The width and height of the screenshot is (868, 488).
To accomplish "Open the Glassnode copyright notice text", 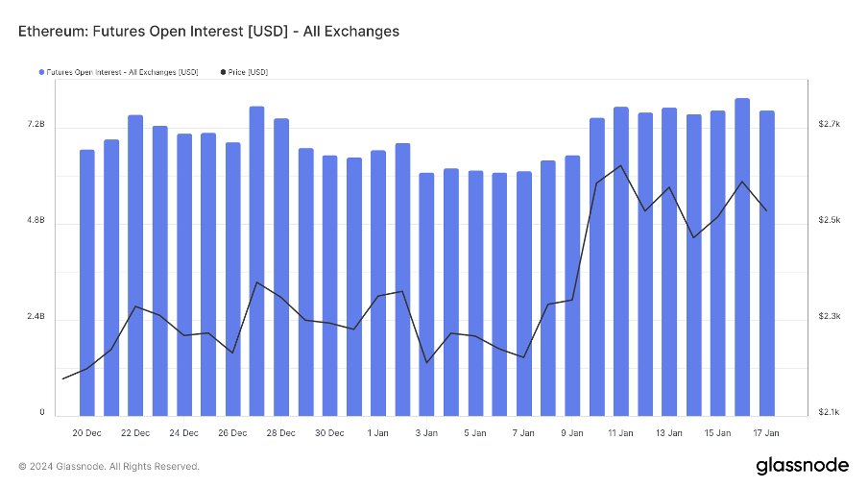I will pyautogui.click(x=109, y=467).
